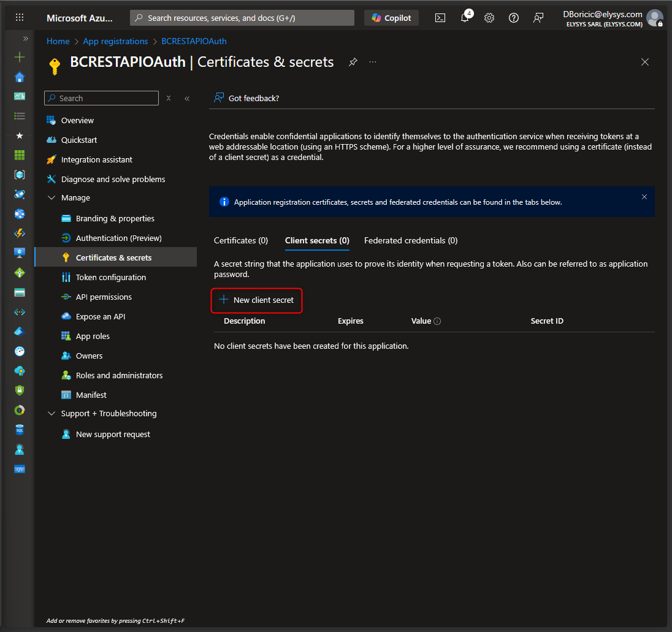The height and width of the screenshot is (632, 672).
Task: Open portal settings gear icon
Action: click(489, 18)
